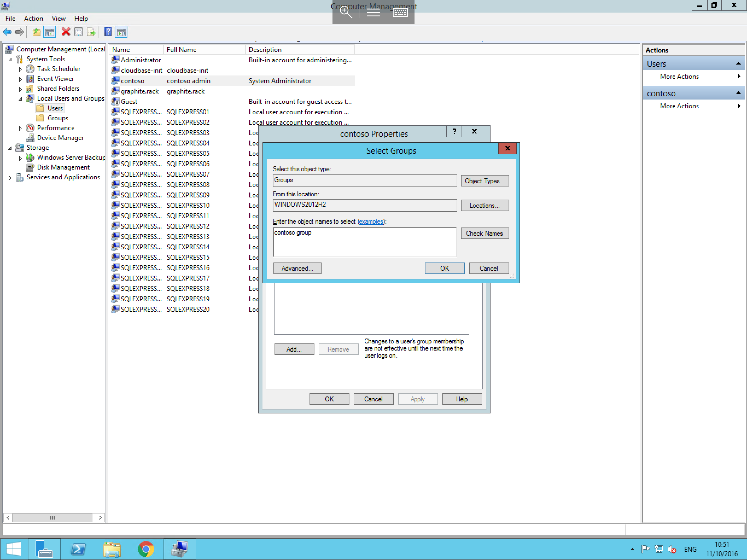Image resolution: width=747 pixels, height=560 pixels.
Task: Toggle the Action pane toolbar icon
Action: point(121,32)
